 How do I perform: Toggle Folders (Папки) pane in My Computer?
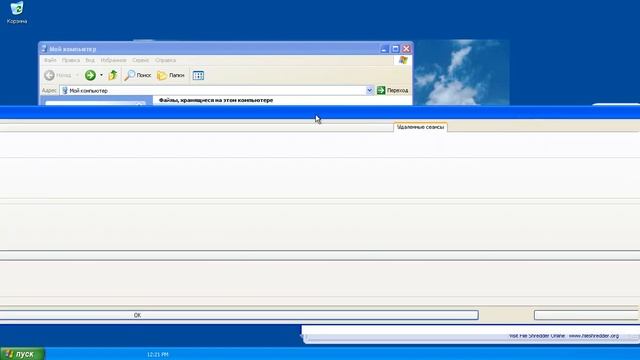(x=171, y=75)
